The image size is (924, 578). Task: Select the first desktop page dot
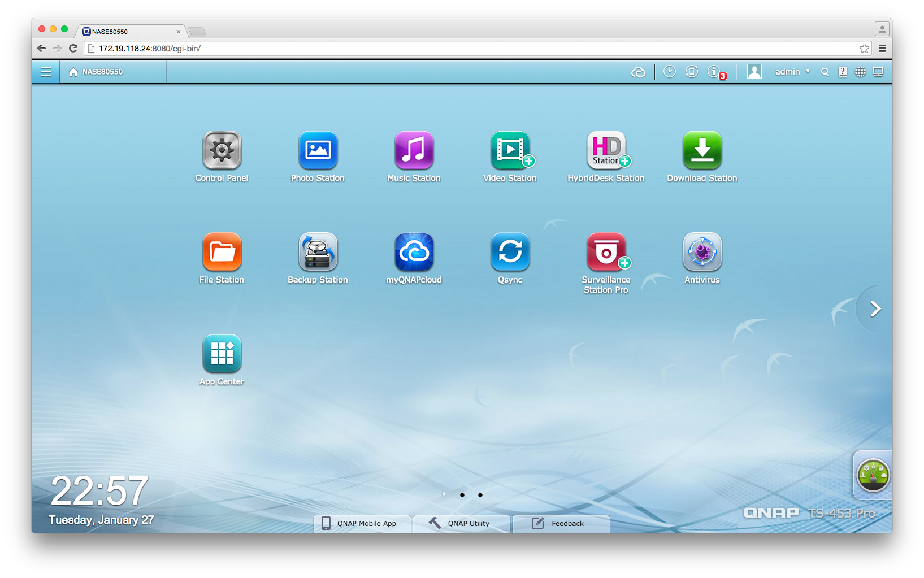click(x=444, y=494)
